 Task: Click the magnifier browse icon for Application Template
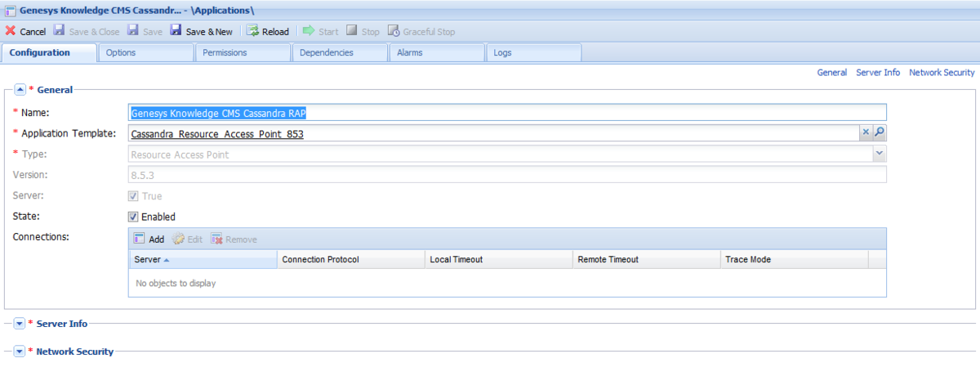pos(879,133)
